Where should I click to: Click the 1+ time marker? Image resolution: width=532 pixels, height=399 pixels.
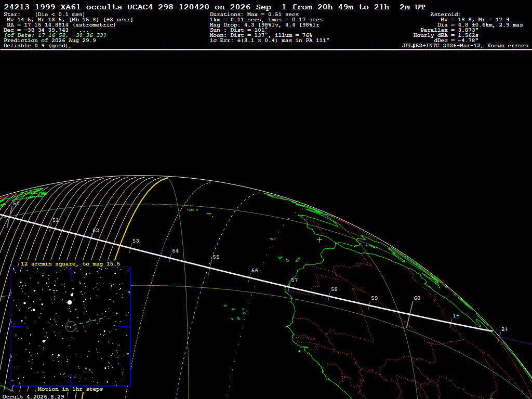point(456,315)
